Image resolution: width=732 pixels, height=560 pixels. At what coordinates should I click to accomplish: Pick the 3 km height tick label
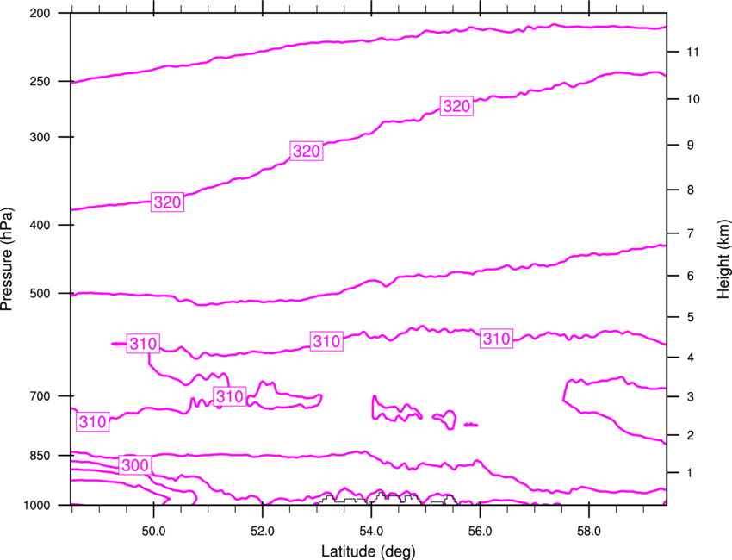pos(690,396)
